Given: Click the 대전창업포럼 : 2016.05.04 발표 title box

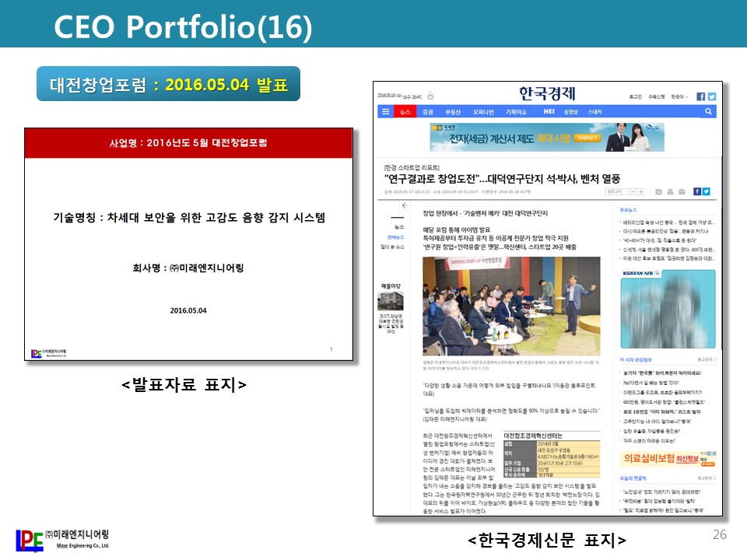Looking at the screenshot, I should (168, 84).
